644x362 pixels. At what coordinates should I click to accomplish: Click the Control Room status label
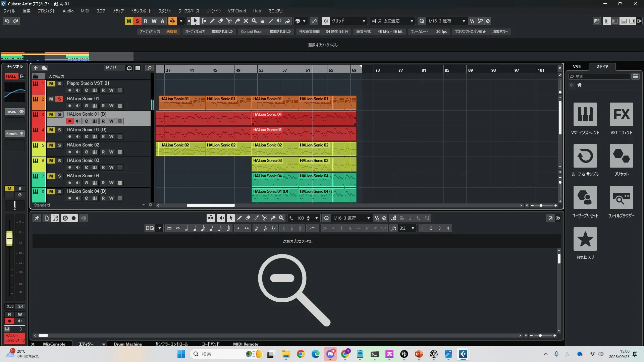click(x=252, y=32)
